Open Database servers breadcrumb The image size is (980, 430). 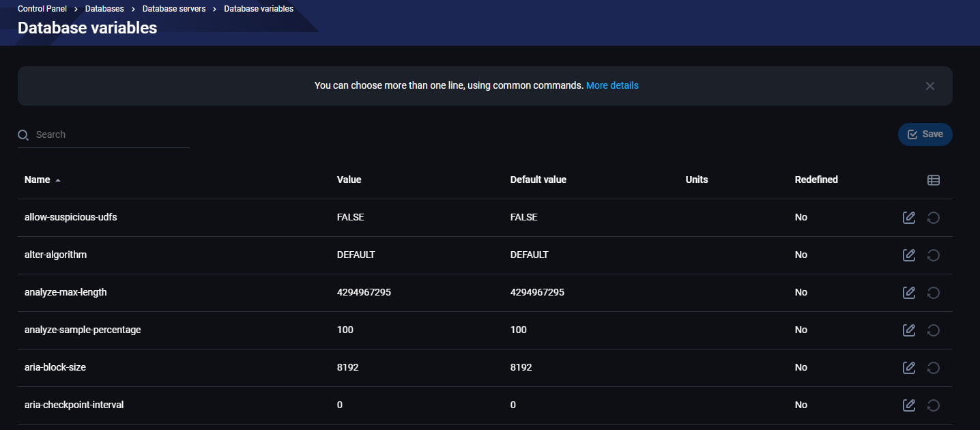point(173,9)
